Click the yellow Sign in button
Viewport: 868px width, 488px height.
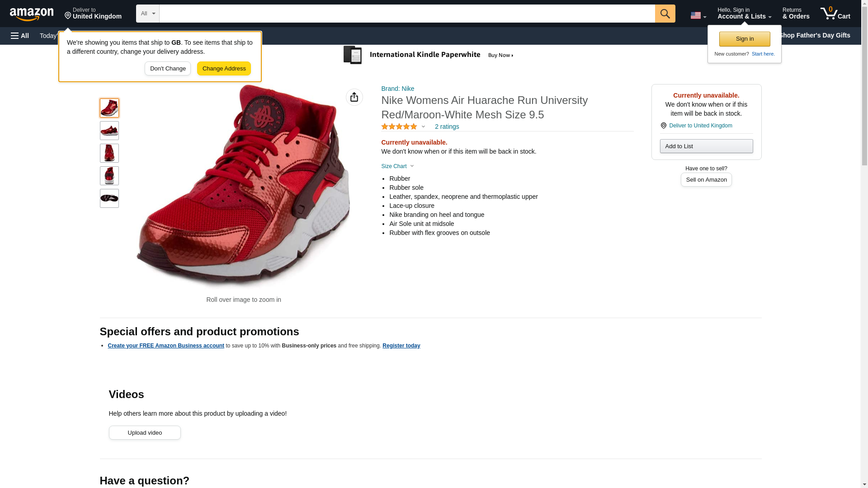click(744, 39)
